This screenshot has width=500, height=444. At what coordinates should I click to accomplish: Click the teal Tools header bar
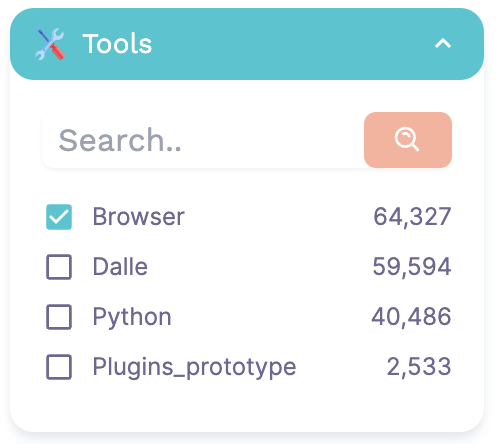247,44
